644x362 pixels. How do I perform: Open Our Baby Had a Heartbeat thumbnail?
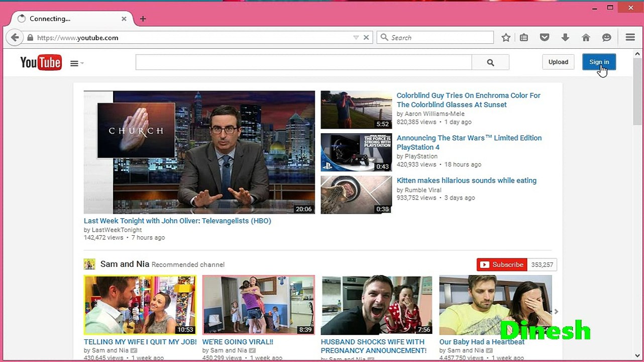[495, 305]
